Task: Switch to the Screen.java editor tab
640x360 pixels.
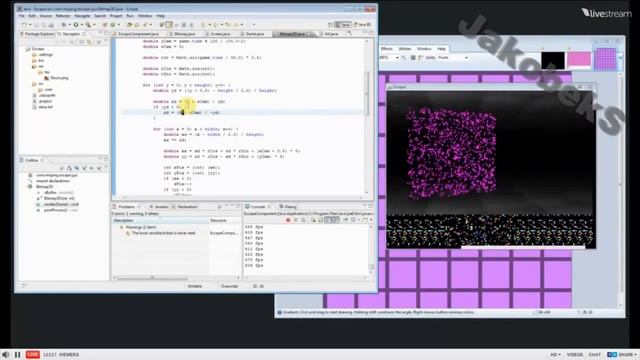Action: point(220,34)
